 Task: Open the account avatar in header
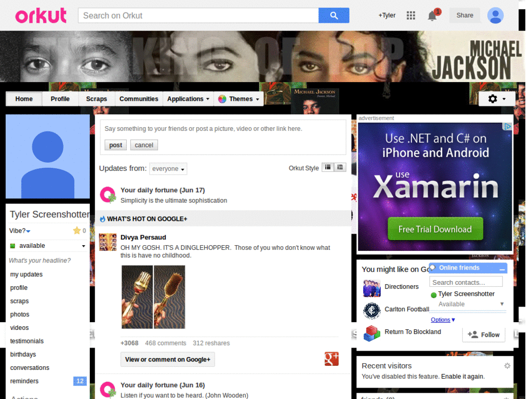pos(495,15)
